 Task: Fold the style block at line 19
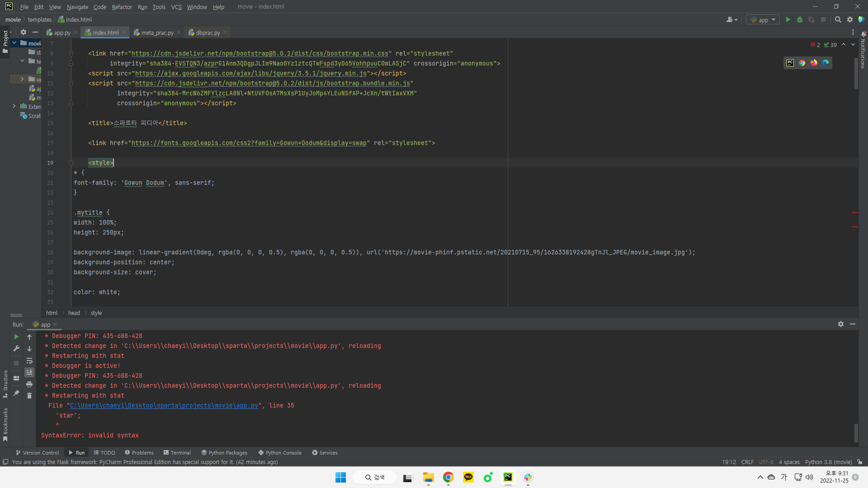point(71,163)
